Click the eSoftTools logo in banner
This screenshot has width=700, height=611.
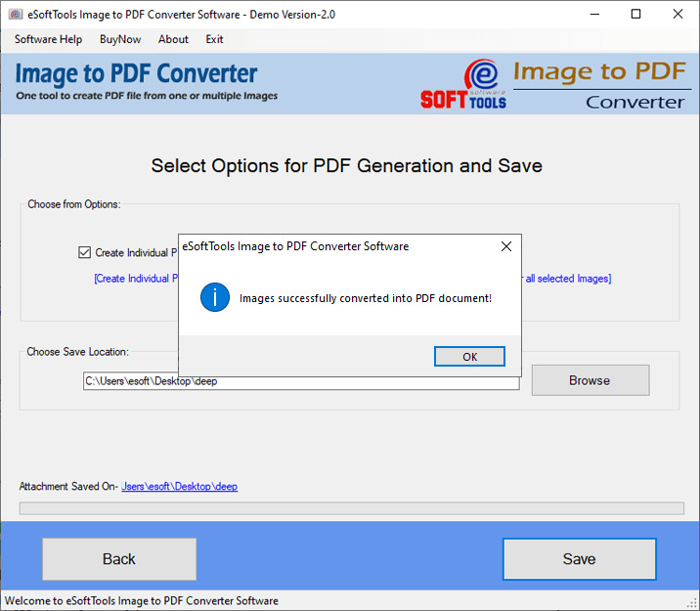click(x=463, y=85)
